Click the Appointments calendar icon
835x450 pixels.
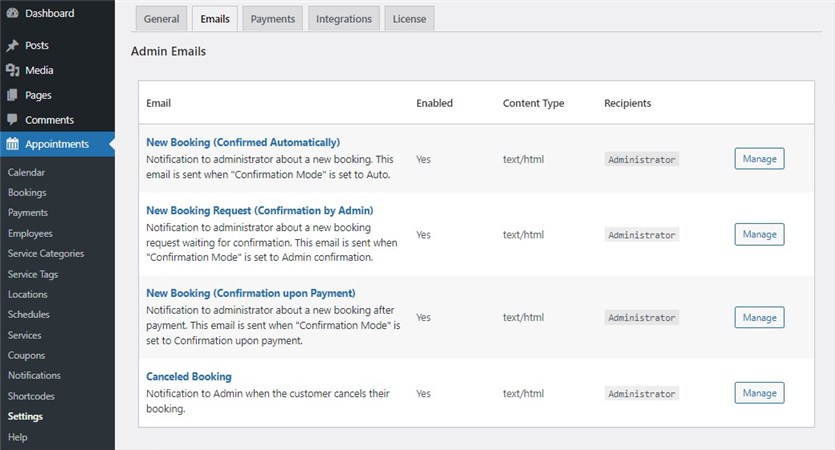12,144
